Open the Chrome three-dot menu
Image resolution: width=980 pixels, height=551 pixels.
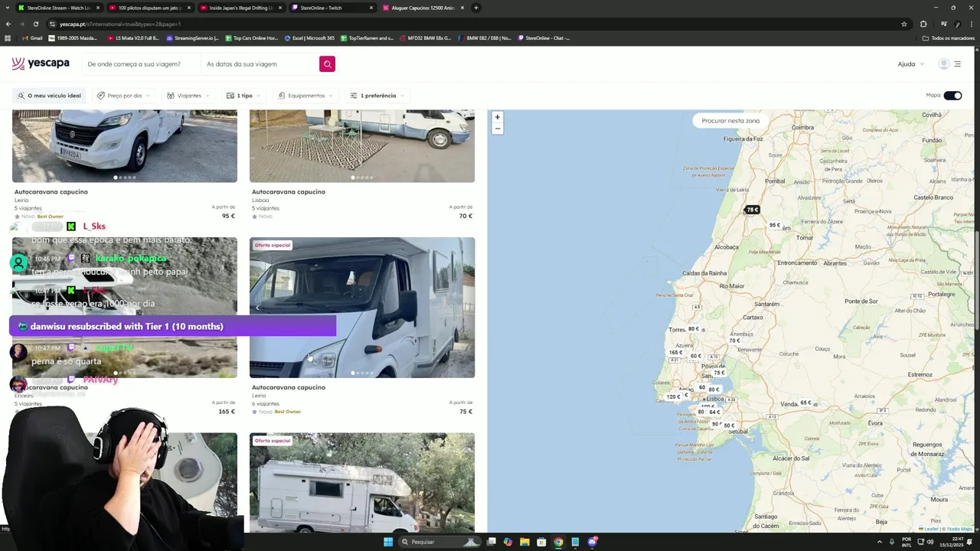971,24
